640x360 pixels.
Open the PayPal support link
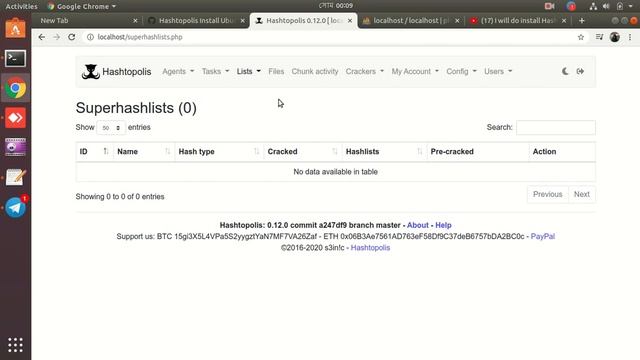542,236
